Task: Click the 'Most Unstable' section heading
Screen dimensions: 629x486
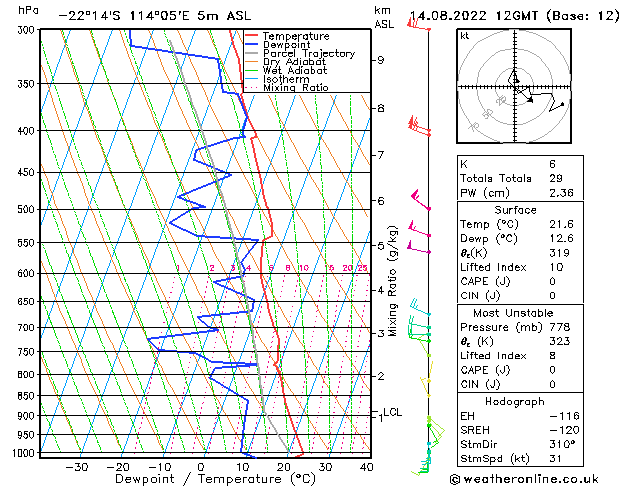Action: tap(513, 313)
